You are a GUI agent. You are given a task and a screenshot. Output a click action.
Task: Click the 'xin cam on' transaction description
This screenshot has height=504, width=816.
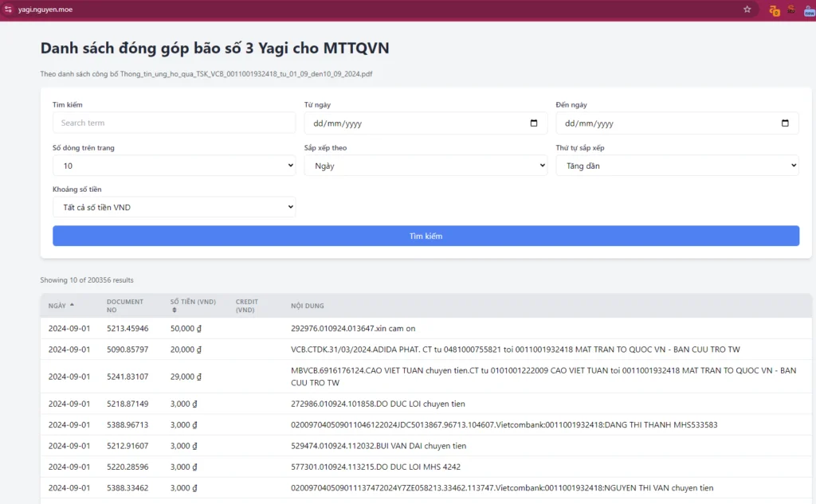pyautogui.click(x=353, y=329)
